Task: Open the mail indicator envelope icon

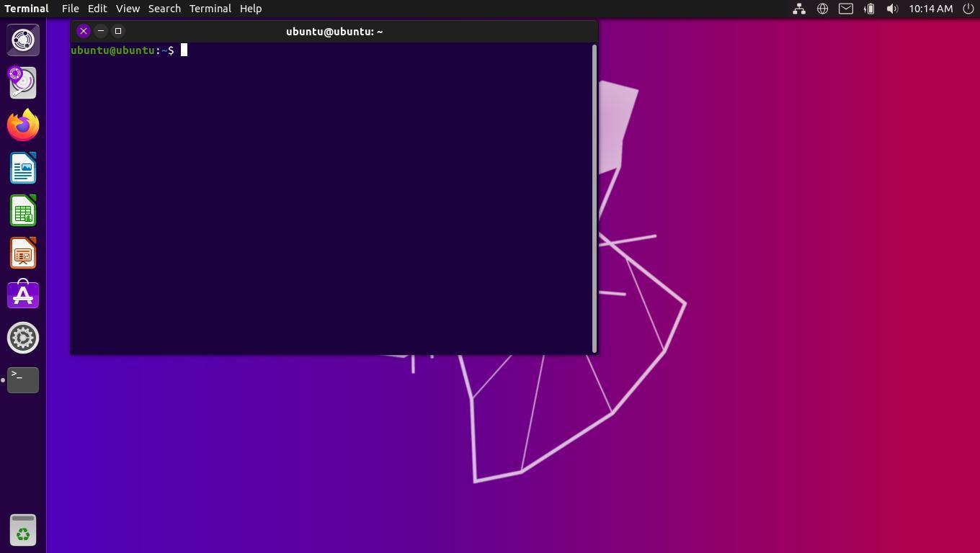Action: coord(846,9)
